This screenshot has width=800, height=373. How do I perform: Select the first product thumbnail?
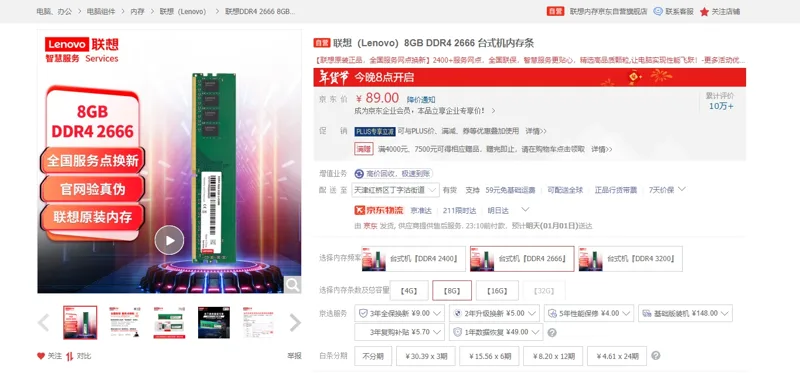click(80, 322)
